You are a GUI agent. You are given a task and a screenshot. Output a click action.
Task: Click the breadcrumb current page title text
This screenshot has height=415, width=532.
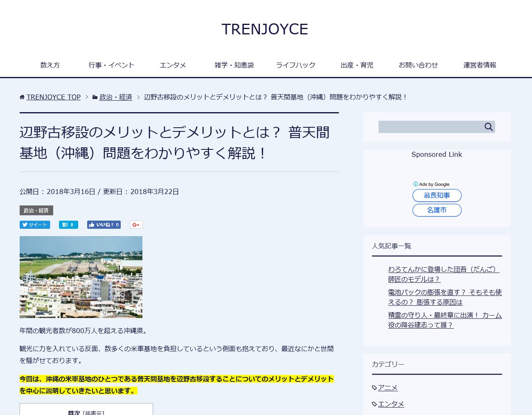(x=275, y=97)
